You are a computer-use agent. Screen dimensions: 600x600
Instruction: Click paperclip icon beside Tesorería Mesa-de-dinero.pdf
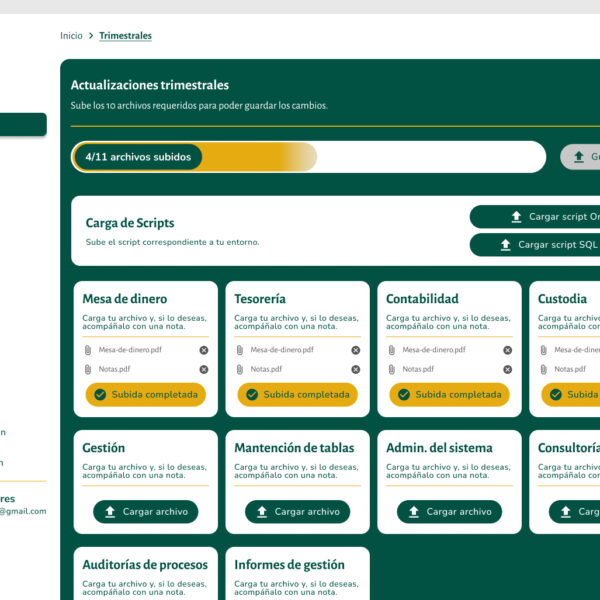[240, 350]
